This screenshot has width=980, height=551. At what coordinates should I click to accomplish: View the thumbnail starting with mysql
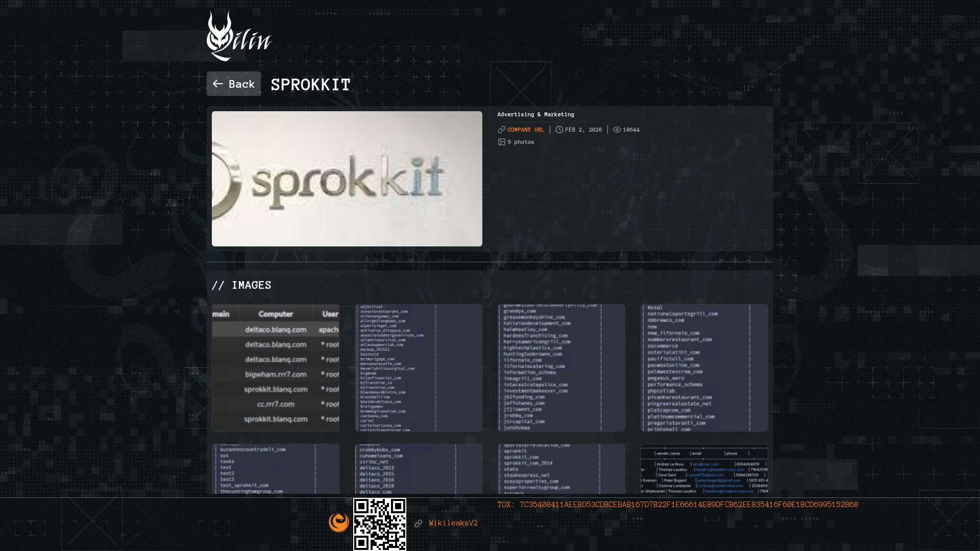coord(704,368)
